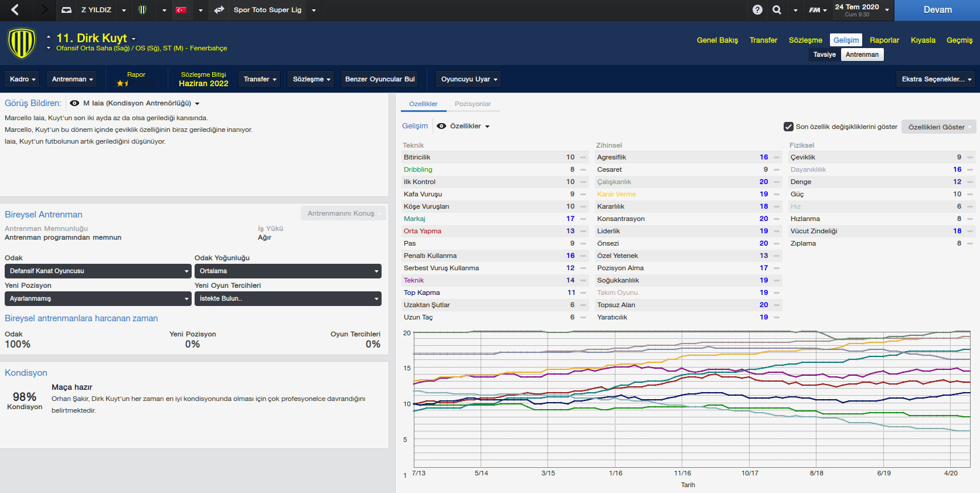Toggle Son özellik değişikliklerini göster checkbox
The image size is (980, 493).
click(x=788, y=127)
